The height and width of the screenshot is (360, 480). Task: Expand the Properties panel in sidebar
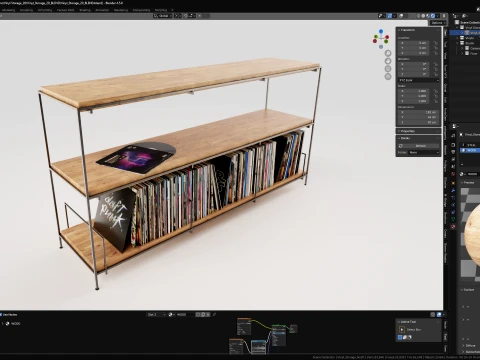407,131
